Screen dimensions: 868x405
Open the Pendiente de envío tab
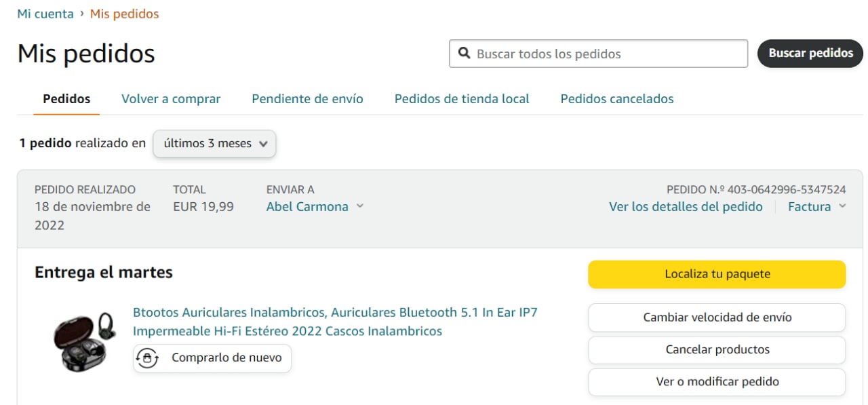(307, 99)
